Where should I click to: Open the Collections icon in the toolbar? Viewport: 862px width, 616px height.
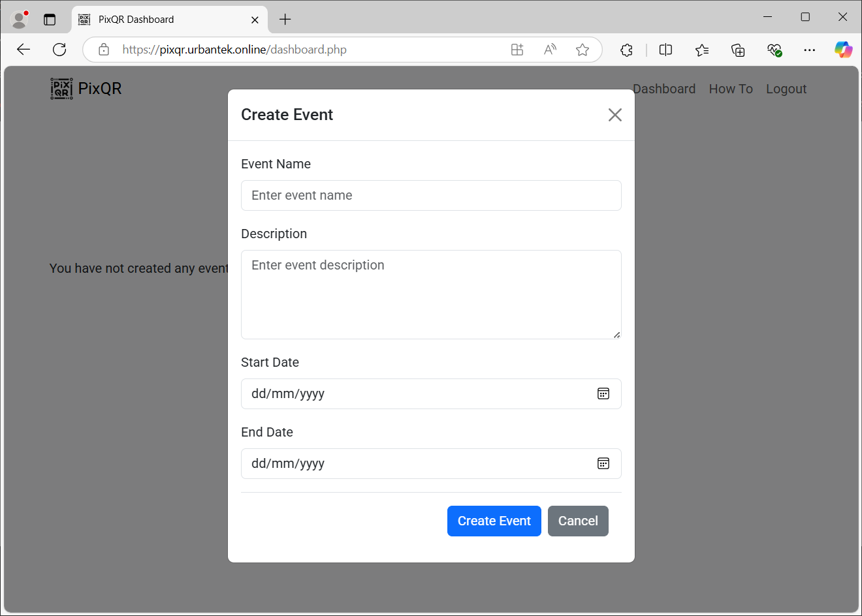[x=737, y=50]
